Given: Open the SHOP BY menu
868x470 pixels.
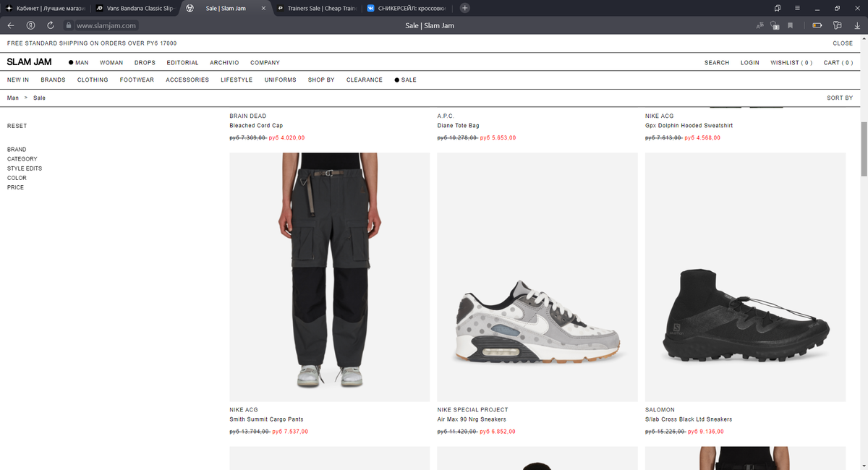Looking at the screenshot, I should (321, 80).
